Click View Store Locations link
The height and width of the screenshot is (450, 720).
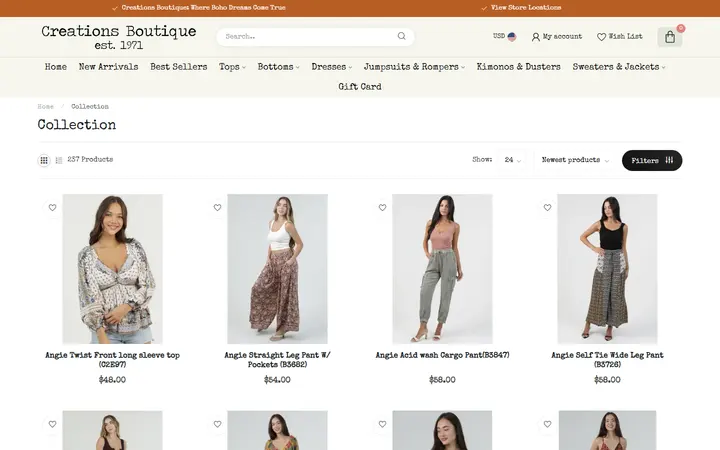[526, 8]
